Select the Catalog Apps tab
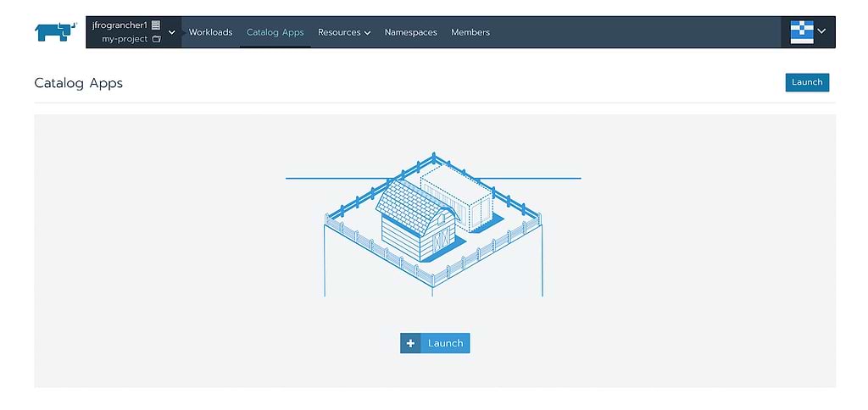This screenshot has width=868, height=410. [275, 32]
